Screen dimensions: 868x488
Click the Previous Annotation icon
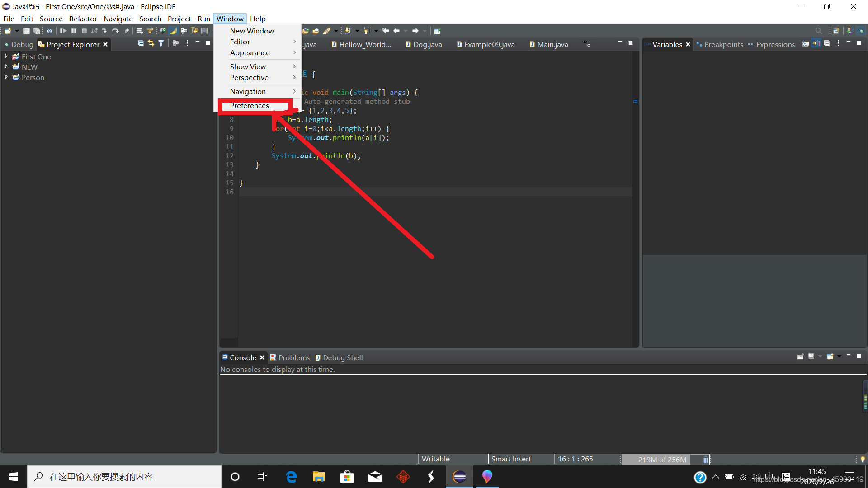point(367,31)
